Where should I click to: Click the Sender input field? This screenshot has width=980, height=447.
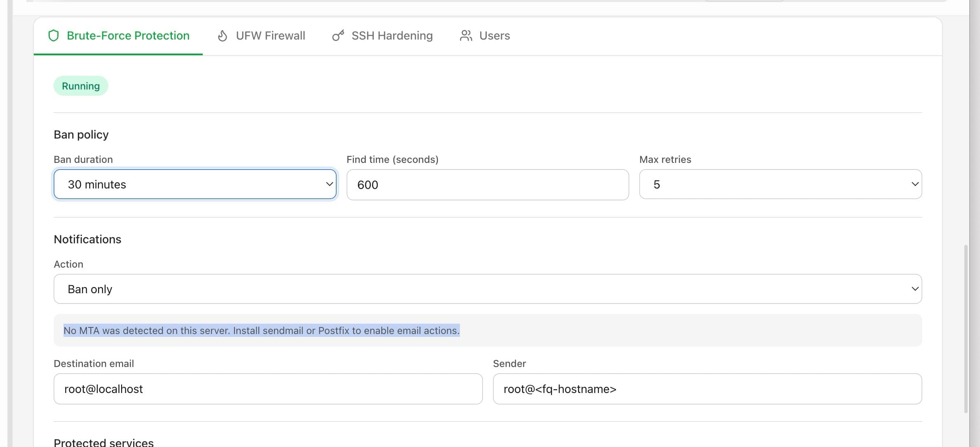tap(707, 389)
